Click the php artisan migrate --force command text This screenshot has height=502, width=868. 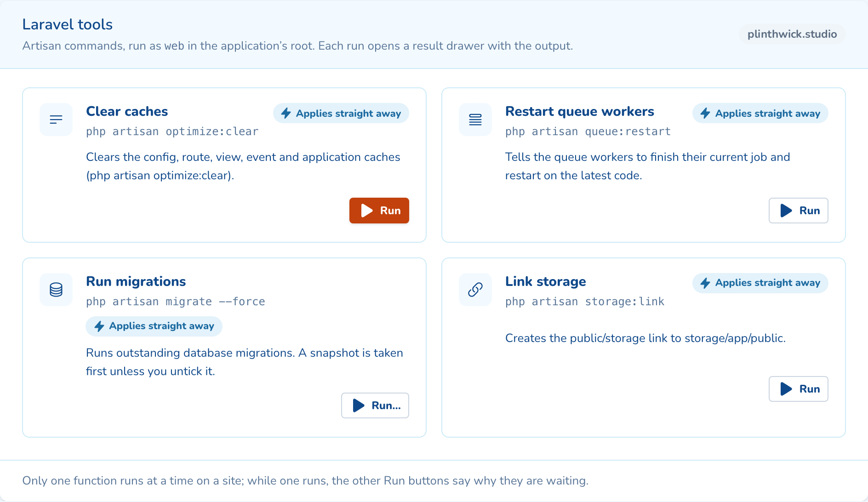coord(176,302)
